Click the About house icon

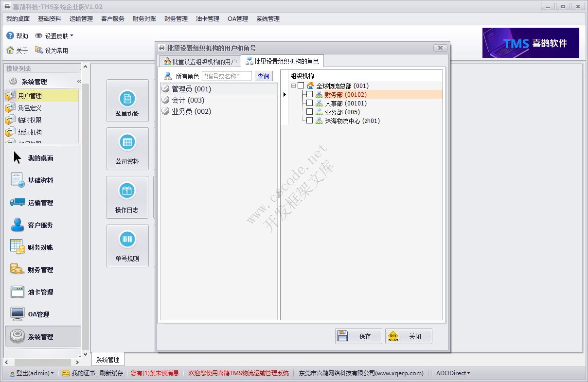pos(10,50)
